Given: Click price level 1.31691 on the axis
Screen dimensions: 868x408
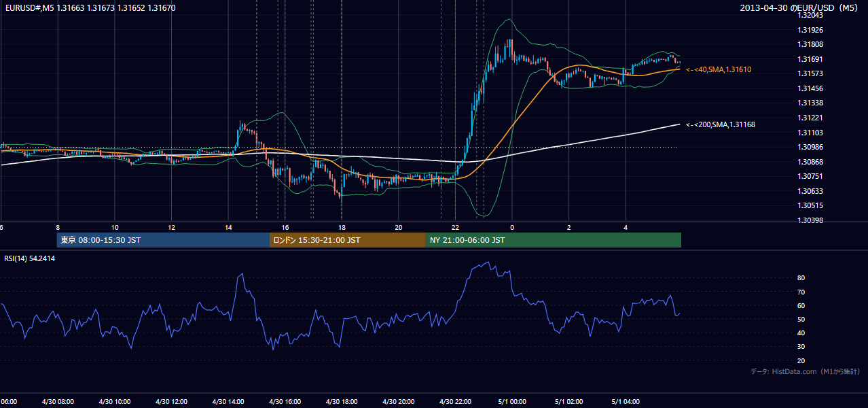Looking at the screenshot, I should [x=810, y=59].
